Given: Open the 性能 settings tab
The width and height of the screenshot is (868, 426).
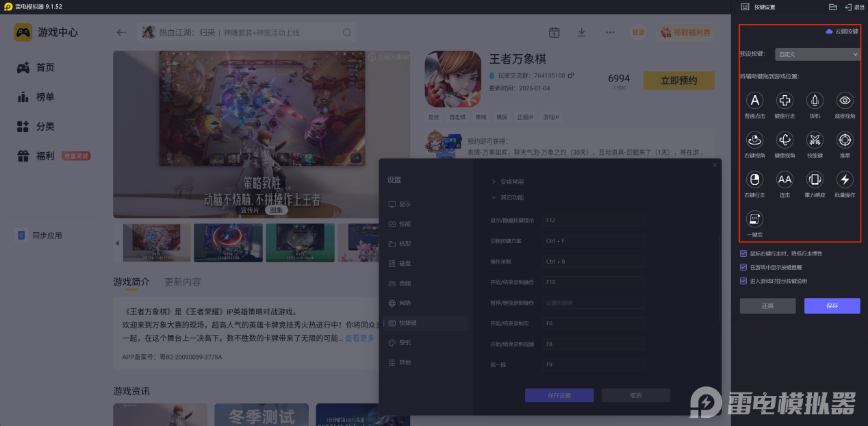Looking at the screenshot, I should [424, 224].
